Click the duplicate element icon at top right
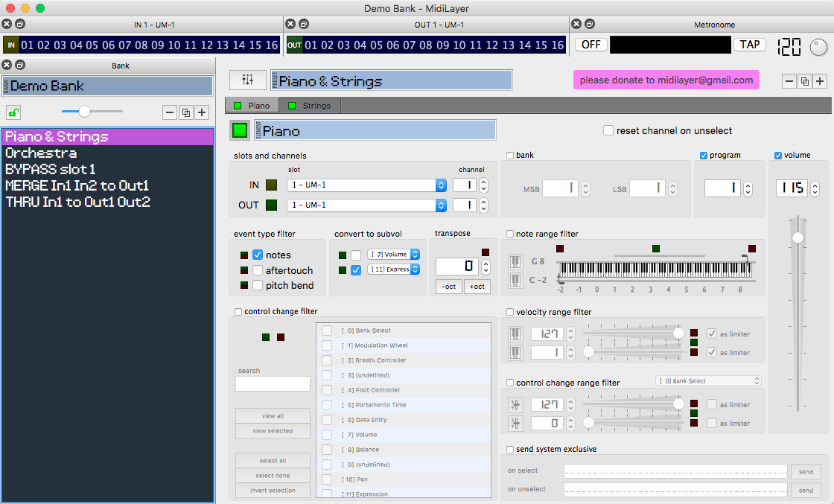This screenshot has width=834, height=504. [805, 81]
